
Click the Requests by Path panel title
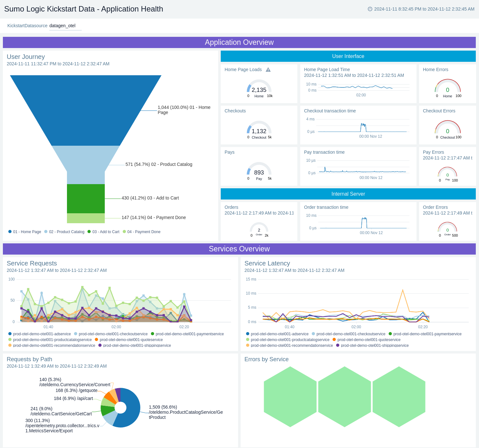tap(29, 359)
